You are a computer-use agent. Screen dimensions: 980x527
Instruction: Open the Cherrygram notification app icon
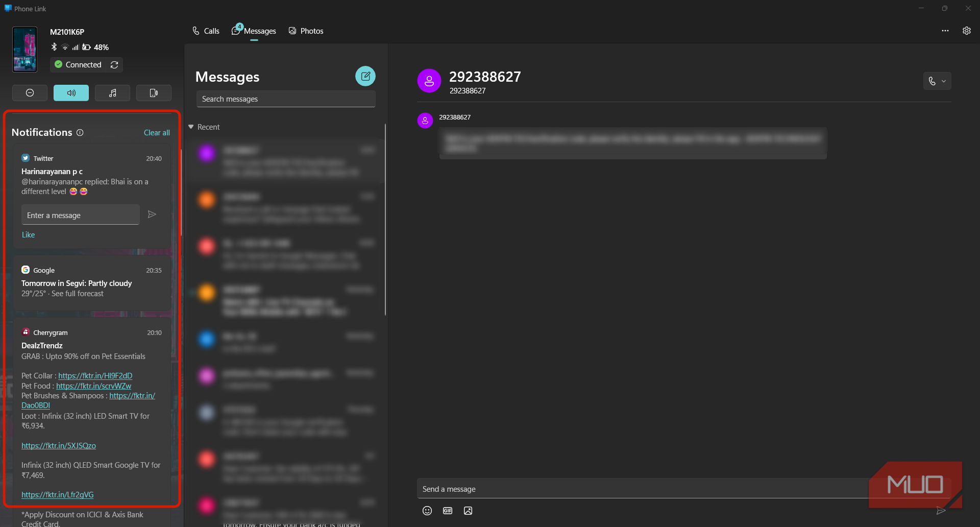(x=26, y=332)
